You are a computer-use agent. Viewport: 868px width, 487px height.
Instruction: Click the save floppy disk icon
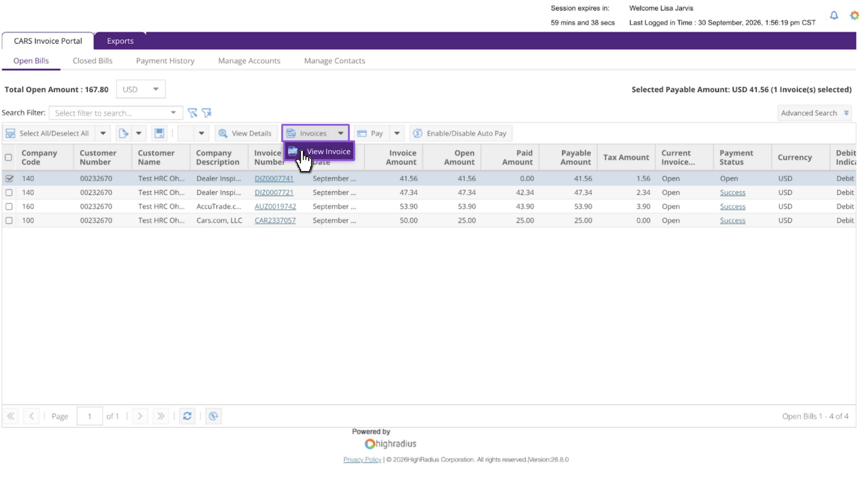(x=159, y=133)
